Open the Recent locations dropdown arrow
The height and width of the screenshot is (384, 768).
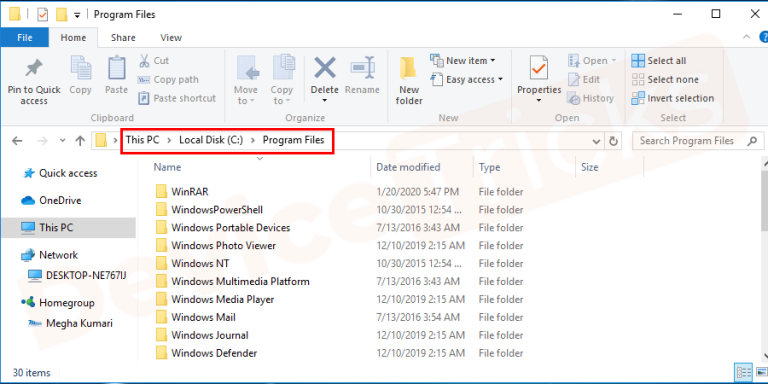[x=62, y=141]
